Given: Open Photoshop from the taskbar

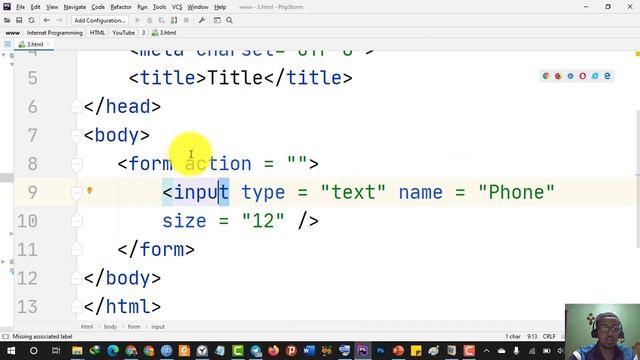Looking at the screenshot, I should (x=380, y=351).
